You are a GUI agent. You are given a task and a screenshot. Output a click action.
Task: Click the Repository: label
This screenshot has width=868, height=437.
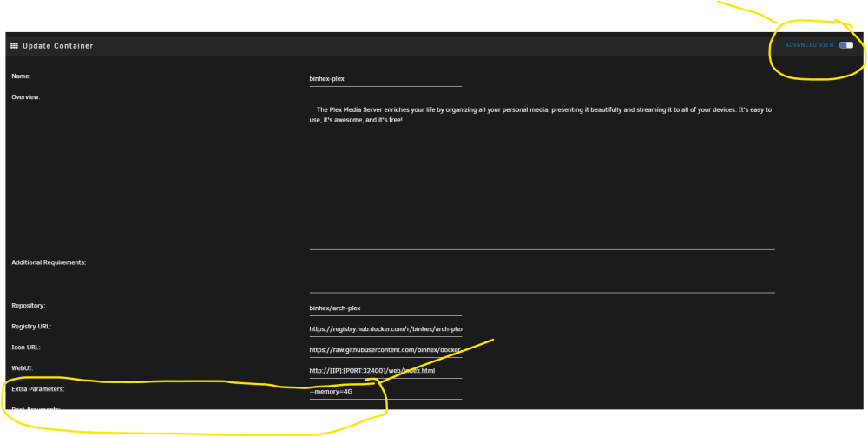click(x=29, y=306)
